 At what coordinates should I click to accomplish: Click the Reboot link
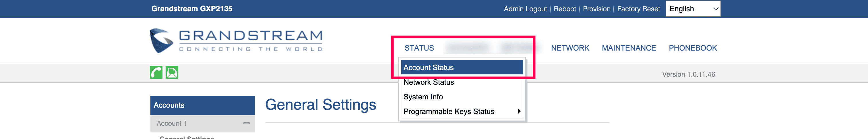(565, 9)
